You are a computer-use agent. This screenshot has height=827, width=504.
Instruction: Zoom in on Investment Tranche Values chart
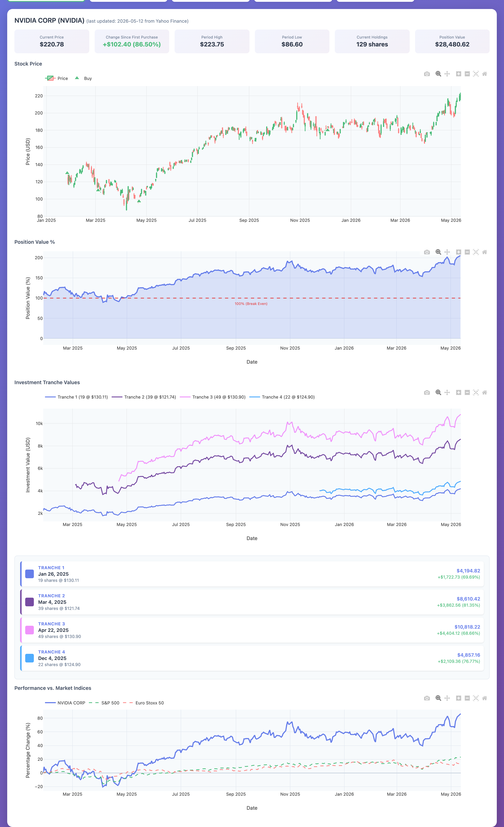(x=458, y=392)
